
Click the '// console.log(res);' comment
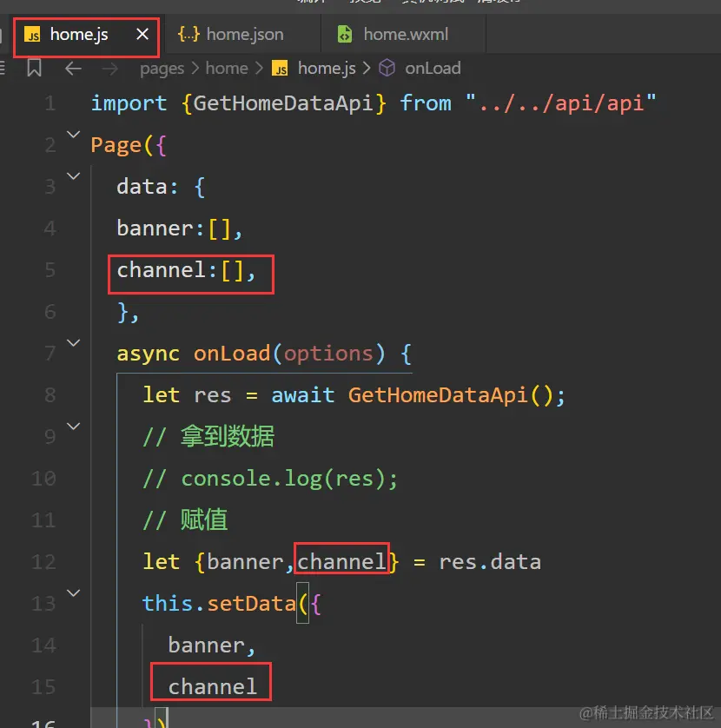[270, 479]
